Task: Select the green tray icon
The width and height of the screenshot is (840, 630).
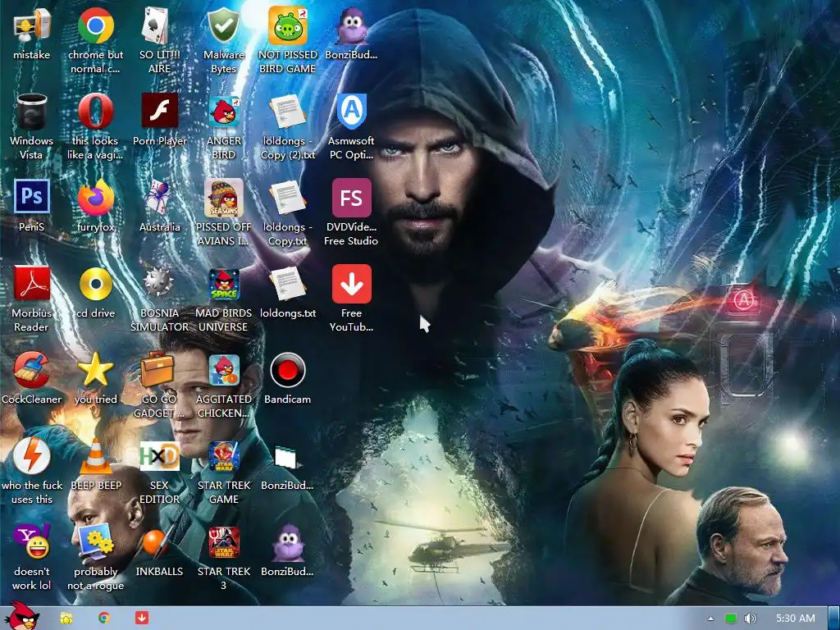Action: click(730, 619)
